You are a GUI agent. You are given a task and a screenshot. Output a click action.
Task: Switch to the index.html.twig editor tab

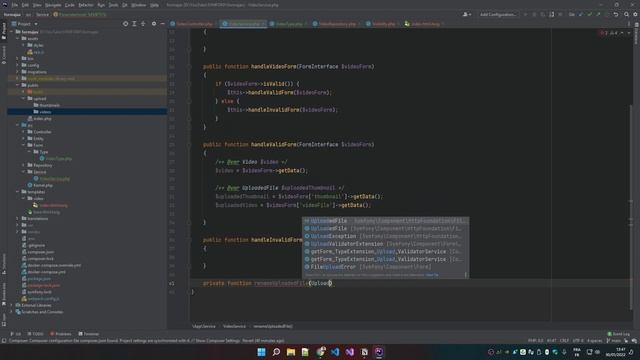pos(423,24)
